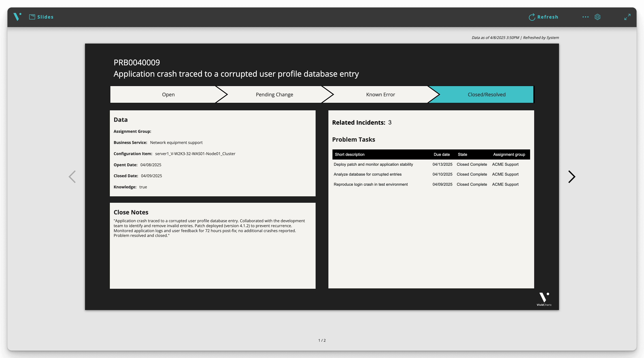Click the Data section heading

(x=120, y=120)
